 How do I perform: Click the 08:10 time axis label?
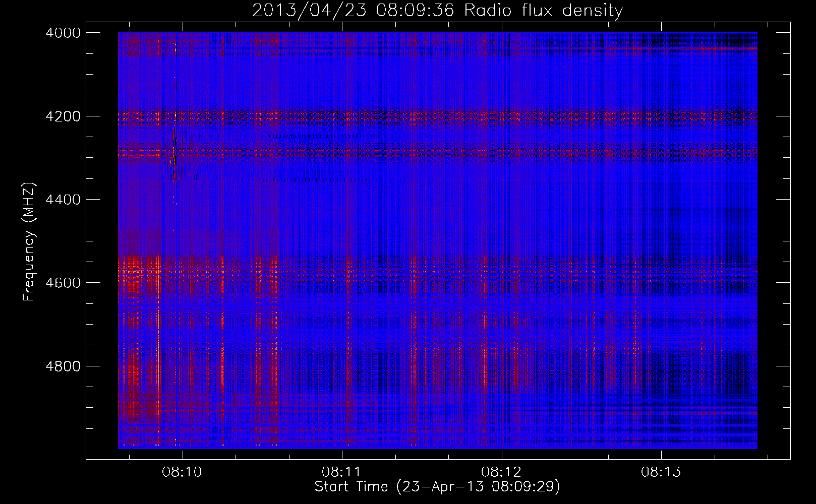click(182, 472)
